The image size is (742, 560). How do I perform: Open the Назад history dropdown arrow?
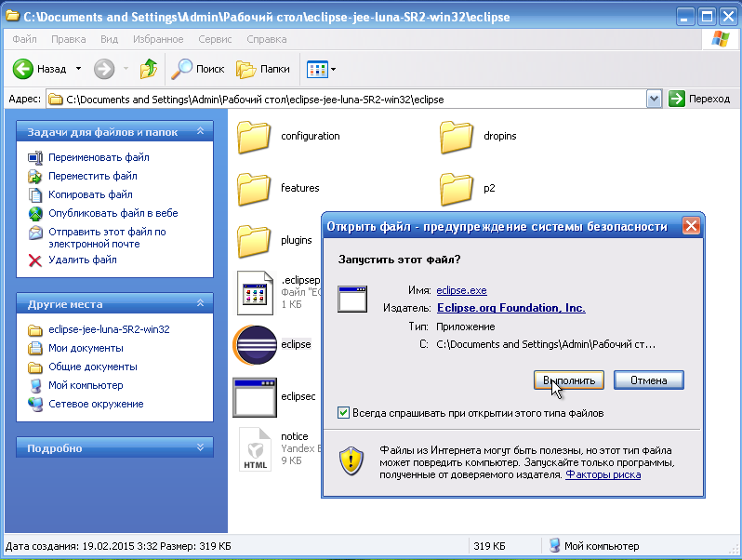click(78, 69)
